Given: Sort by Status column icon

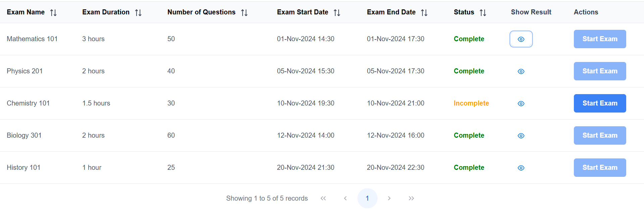Looking at the screenshot, I should click(x=483, y=13).
